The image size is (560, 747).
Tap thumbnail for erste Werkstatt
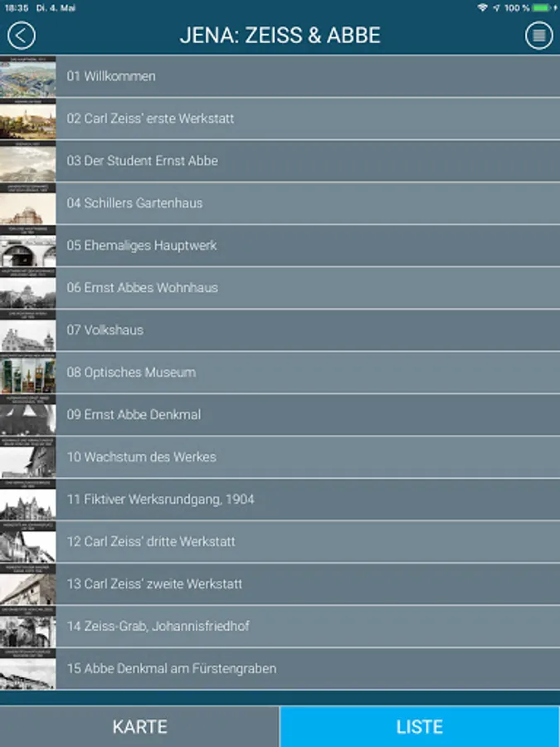[27, 119]
